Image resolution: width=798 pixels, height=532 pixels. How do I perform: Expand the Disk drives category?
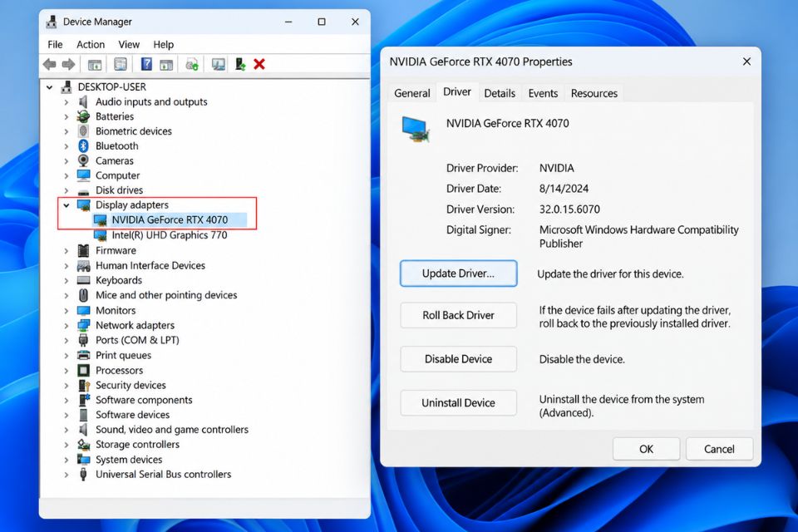[x=66, y=190]
